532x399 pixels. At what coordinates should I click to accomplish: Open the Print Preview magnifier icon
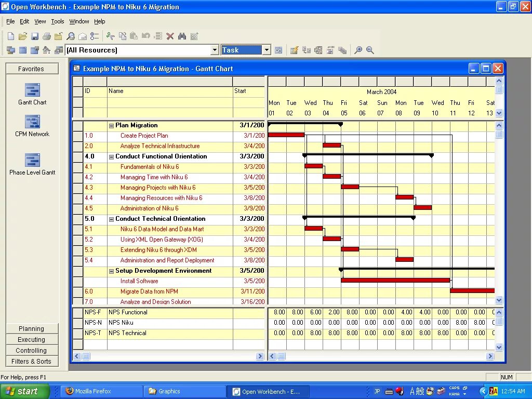(71, 36)
